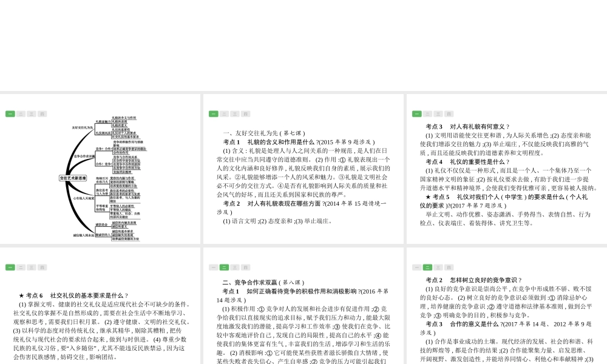Select tab 四 on the mind map slide

42,113
